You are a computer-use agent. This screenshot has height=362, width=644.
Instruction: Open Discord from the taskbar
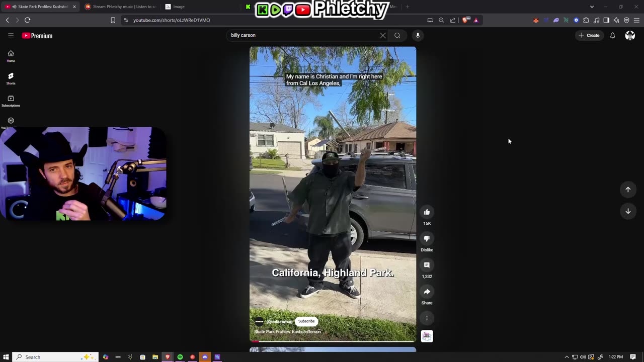point(205,357)
